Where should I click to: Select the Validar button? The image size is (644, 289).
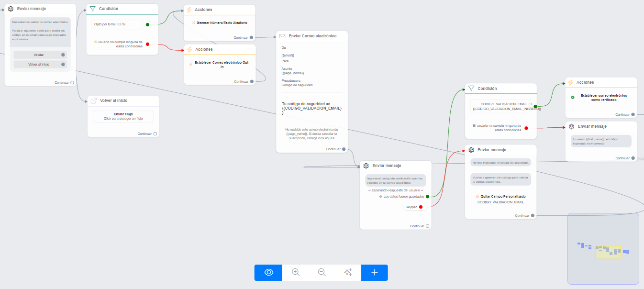[x=40, y=55]
